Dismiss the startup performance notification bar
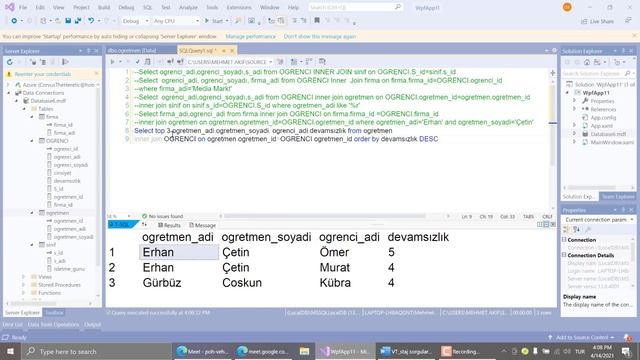Viewport: 640px width, 360px height. pyautogui.click(x=634, y=36)
